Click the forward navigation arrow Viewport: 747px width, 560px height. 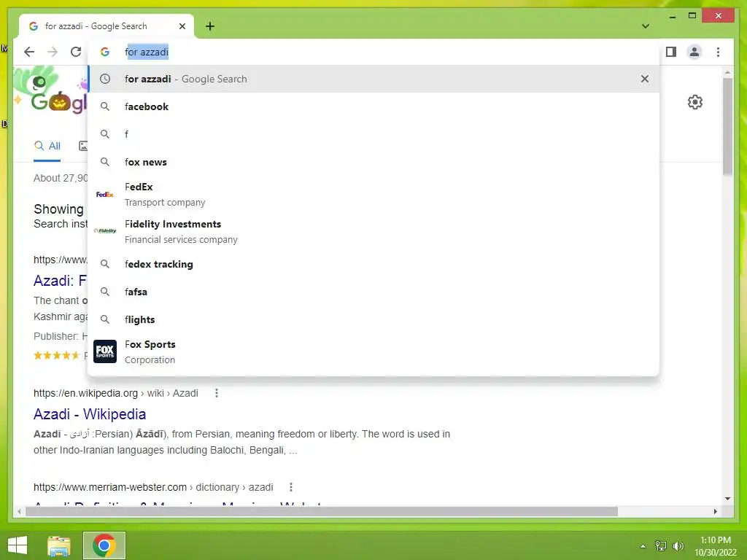point(53,52)
